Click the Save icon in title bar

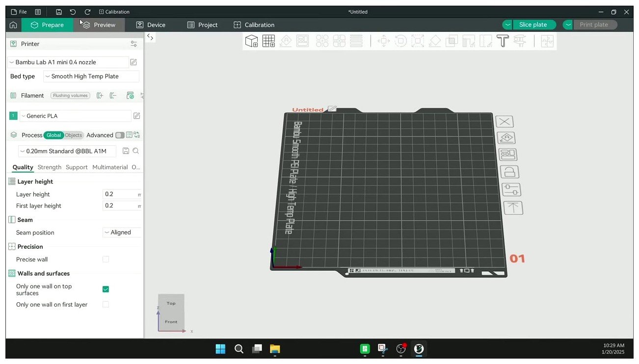coord(59,12)
